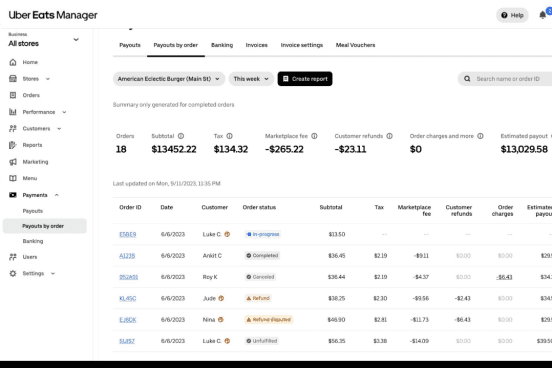Click the Uber One badge beside Nina
This screenshot has height=368, width=552.
point(221,320)
